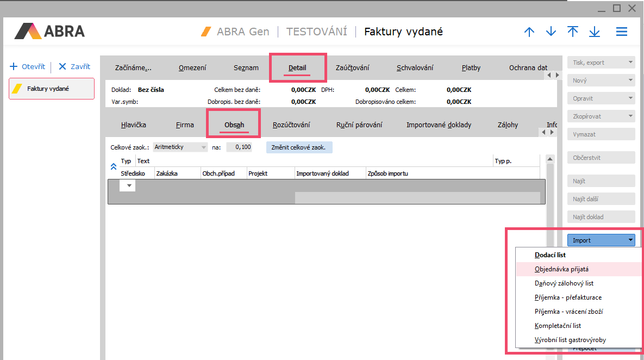Click the Občerstvit button
644x360 pixels.
(x=601, y=158)
